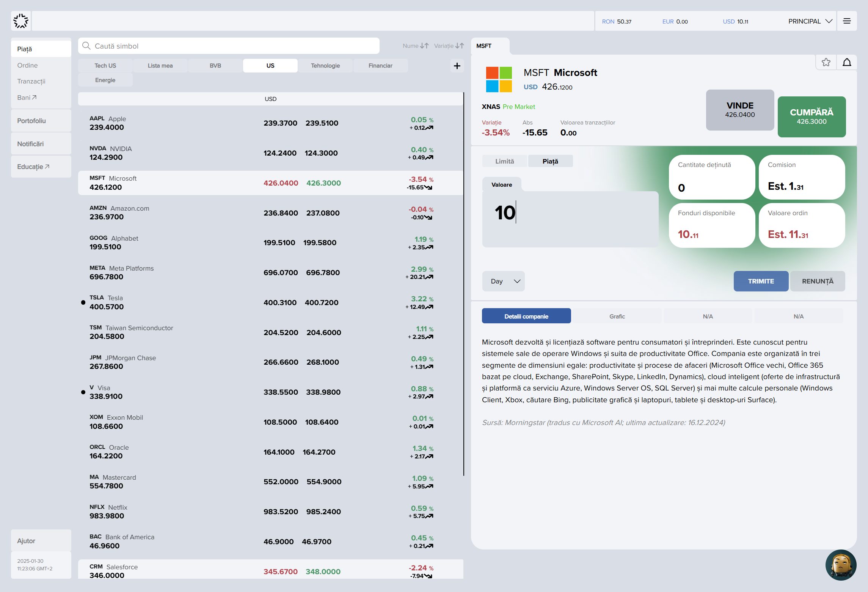The width and height of the screenshot is (868, 592).
Task: Select the MSFT instrument tab
Action: 490,46
